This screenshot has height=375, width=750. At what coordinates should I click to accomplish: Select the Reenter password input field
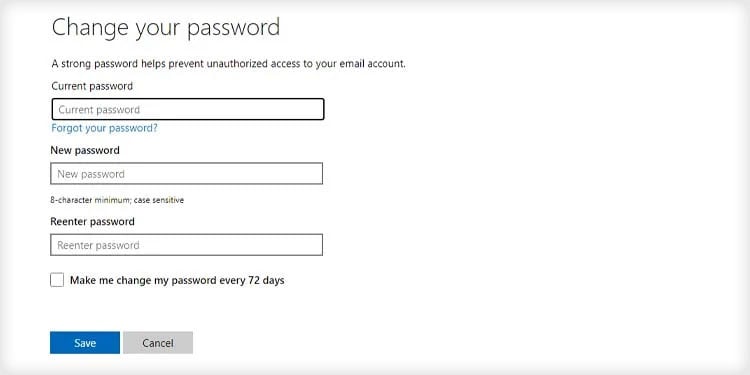(x=187, y=244)
